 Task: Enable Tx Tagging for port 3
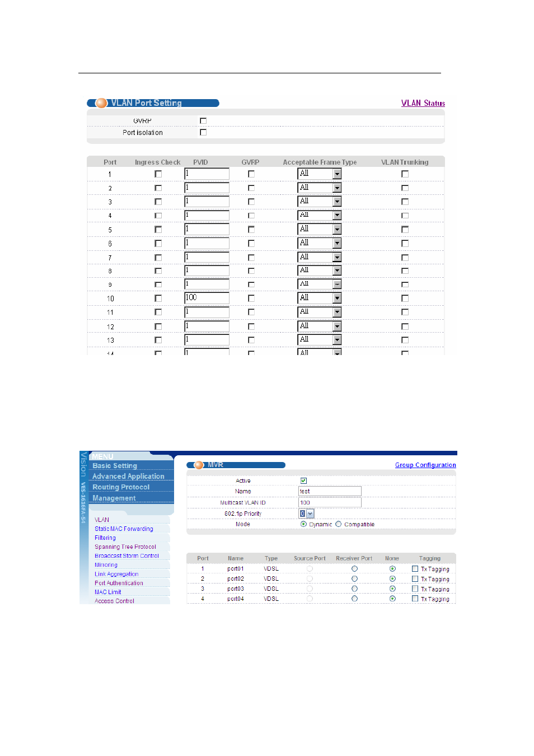click(415, 589)
